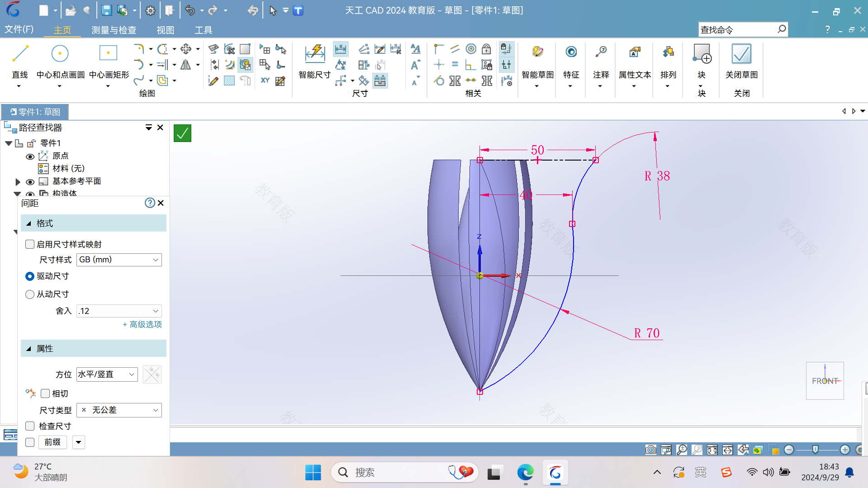Open the 尺寸类型 无公差 dropdown
Screen dimensions: 868x488
point(119,410)
